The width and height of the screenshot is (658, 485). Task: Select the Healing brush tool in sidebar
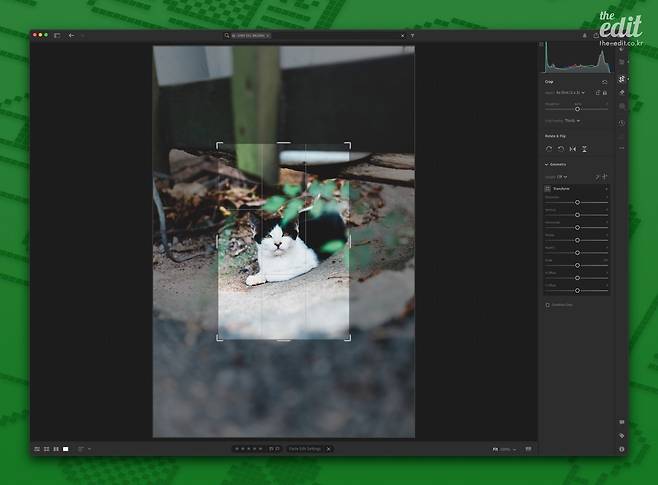click(622, 92)
